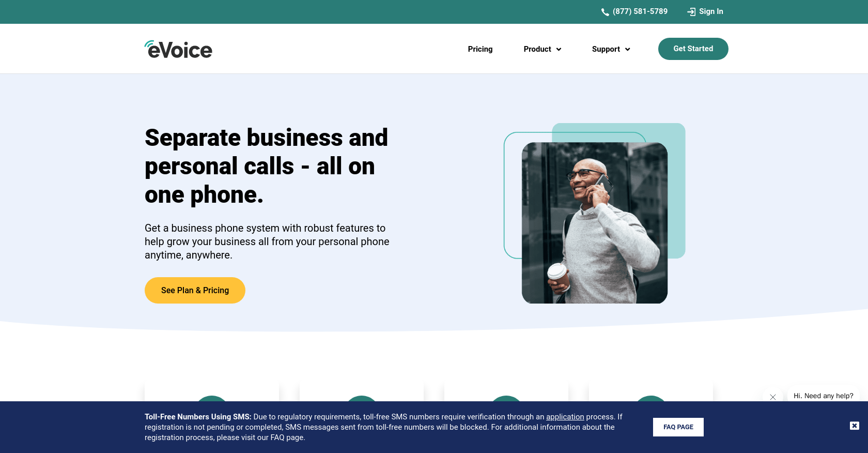The height and width of the screenshot is (453, 868).
Task: Click the hero photo of man on phone
Action: click(x=595, y=223)
